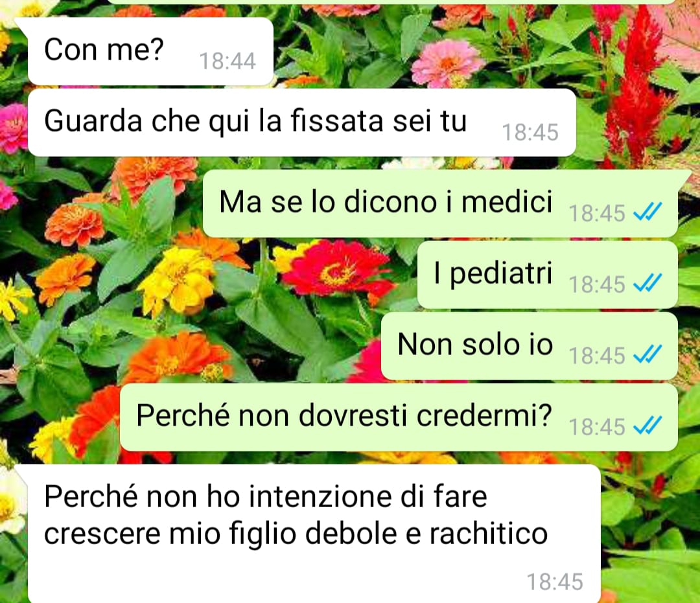
Task: Tap the 'Non solo io' message bubble
Action: [x=530, y=346]
